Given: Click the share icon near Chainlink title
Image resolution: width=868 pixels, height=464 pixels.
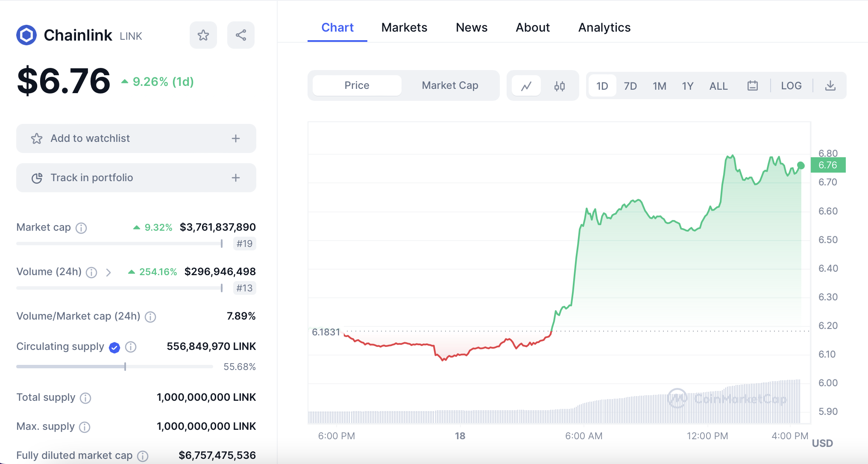Looking at the screenshot, I should [x=241, y=35].
